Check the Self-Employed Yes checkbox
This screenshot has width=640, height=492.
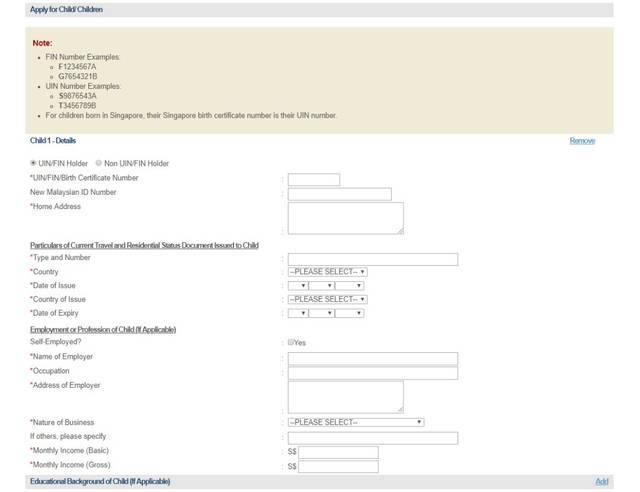[291, 342]
